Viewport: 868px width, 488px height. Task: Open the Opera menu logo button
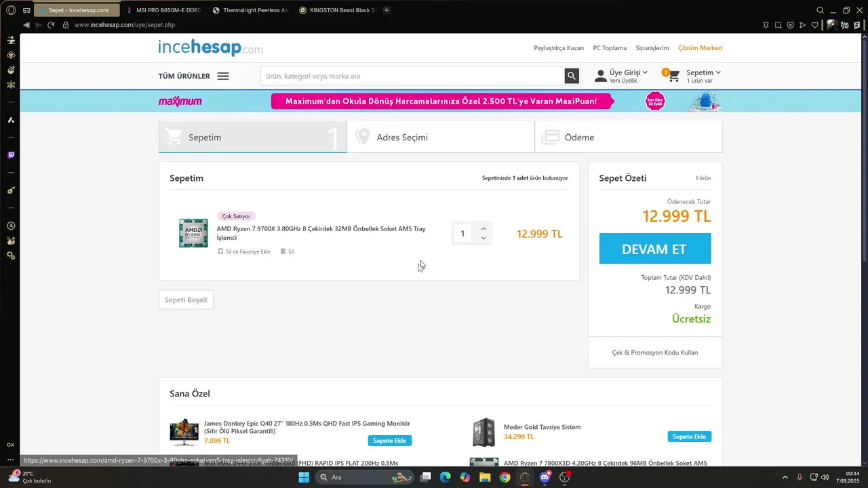point(11,10)
